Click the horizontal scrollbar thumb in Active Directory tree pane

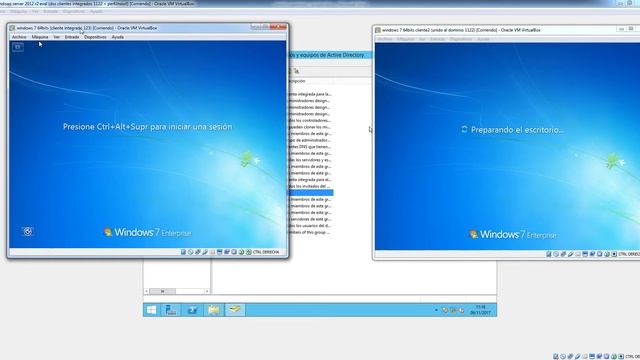(x=162, y=291)
